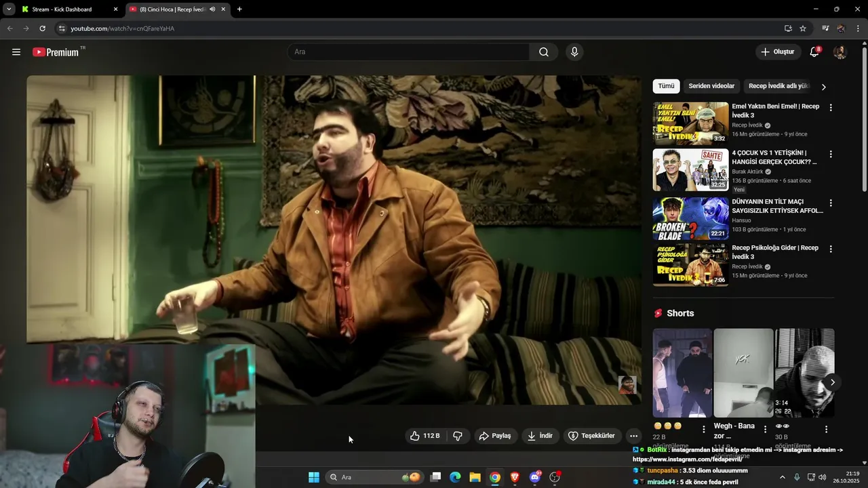Select the Cinci Hoca YouTube tab
The height and width of the screenshot is (488, 868).
[x=172, y=9]
